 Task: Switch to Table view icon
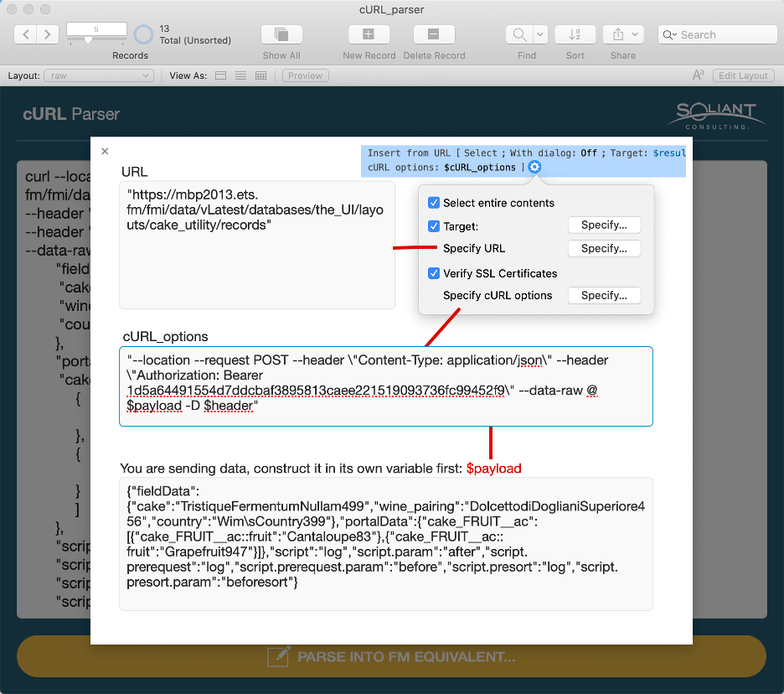point(260,75)
